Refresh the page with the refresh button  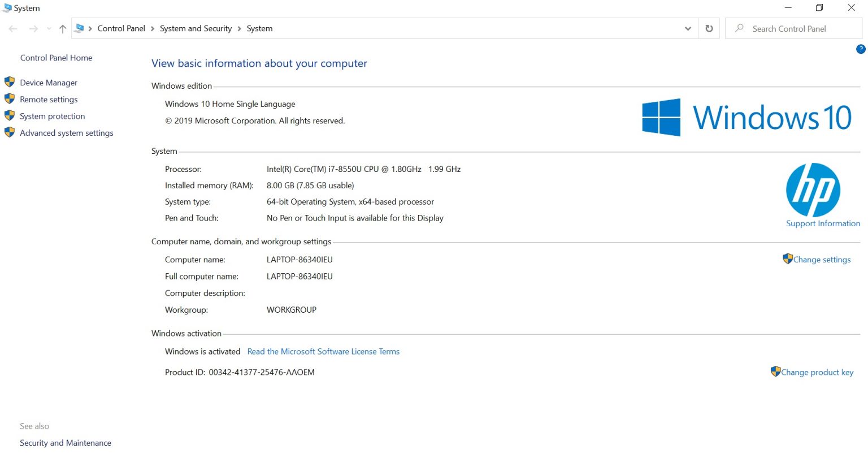tap(709, 28)
